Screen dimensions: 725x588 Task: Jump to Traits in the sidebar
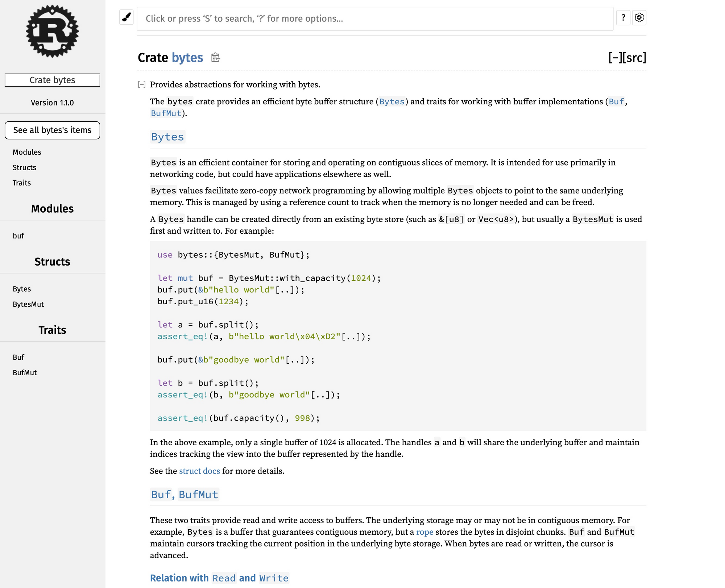pos(22,183)
